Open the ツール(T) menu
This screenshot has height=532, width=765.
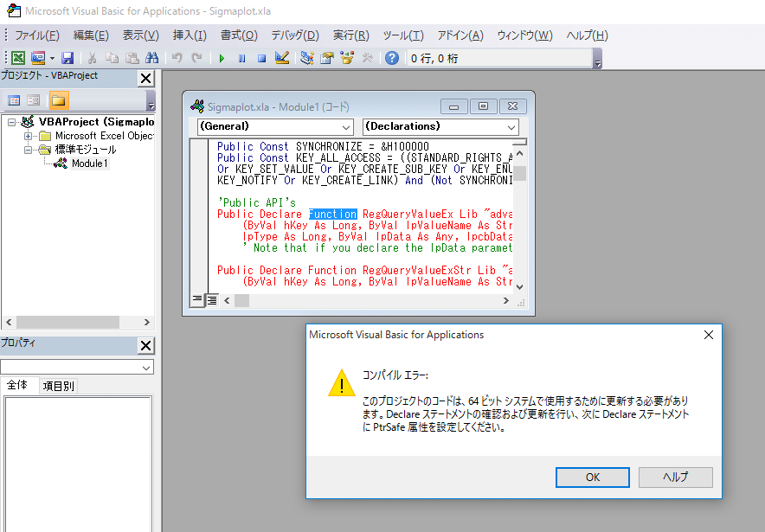click(x=403, y=35)
